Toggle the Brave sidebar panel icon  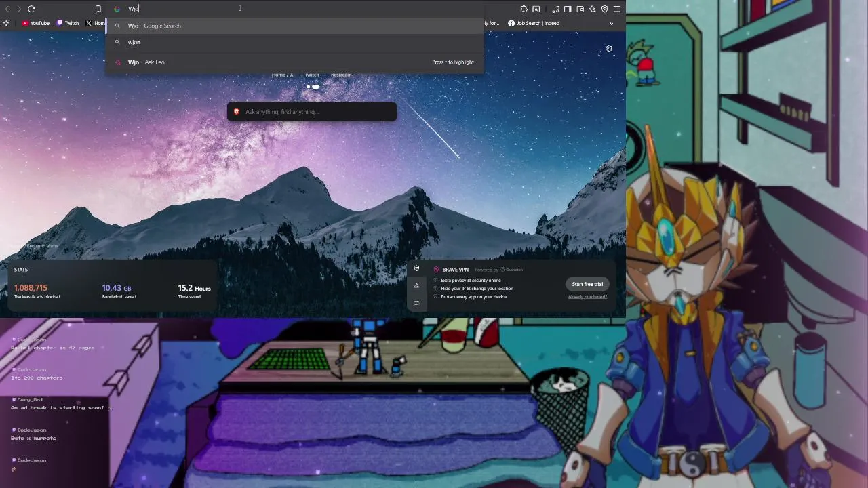[568, 9]
